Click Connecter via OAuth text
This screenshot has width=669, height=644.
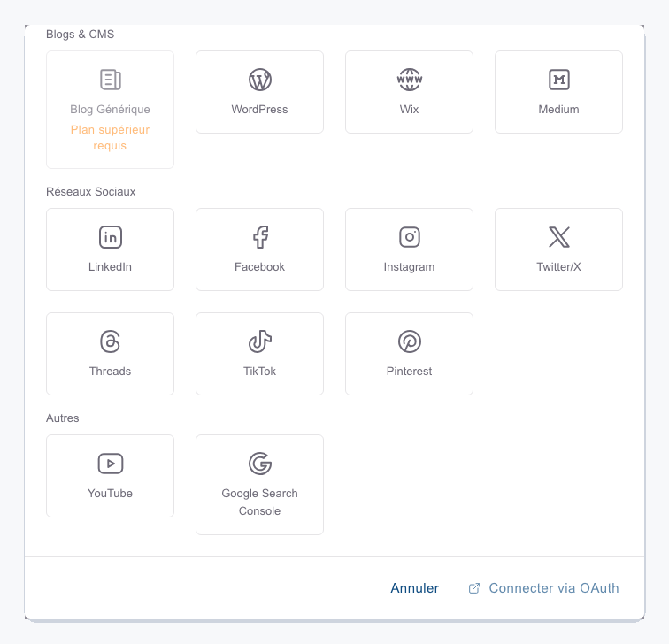pos(554,588)
